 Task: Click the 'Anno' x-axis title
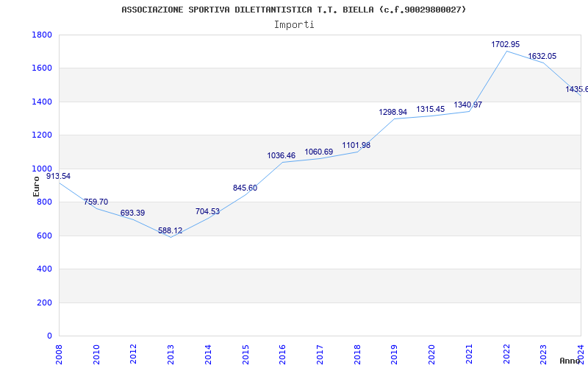[570, 361]
